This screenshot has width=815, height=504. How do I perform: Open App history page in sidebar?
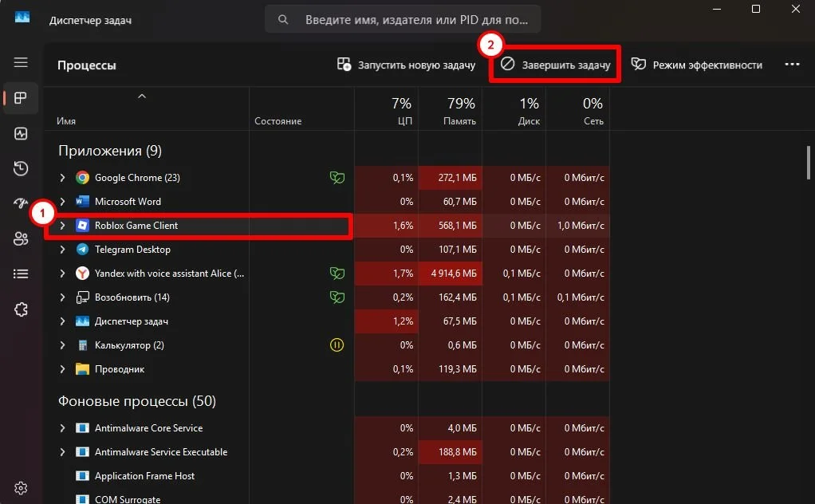(21, 168)
